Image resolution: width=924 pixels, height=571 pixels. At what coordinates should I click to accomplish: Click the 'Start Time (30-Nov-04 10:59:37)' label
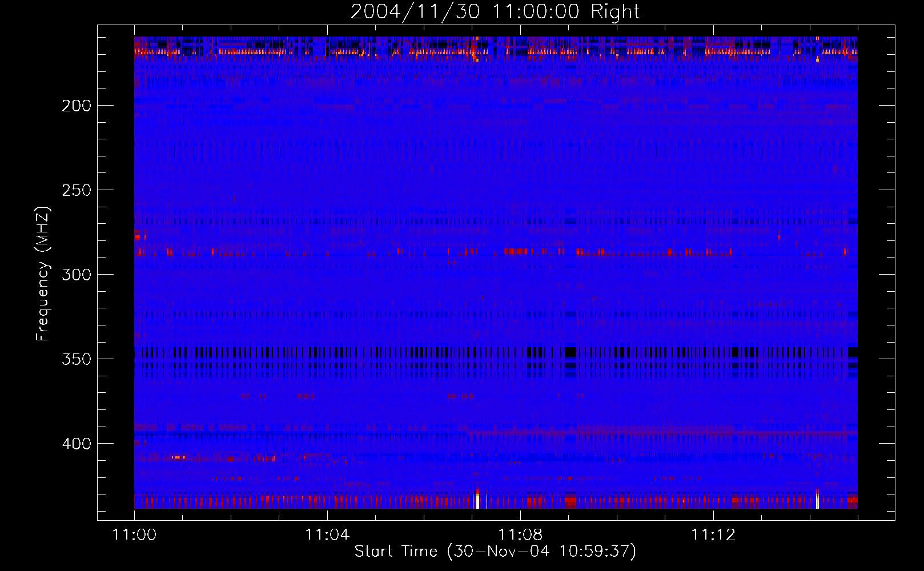[495, 552]
